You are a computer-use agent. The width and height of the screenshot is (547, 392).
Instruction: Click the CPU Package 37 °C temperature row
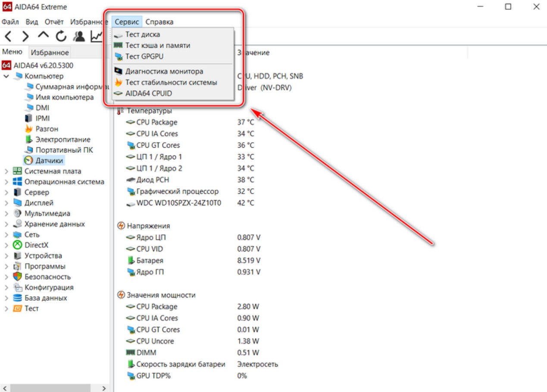[x=191, y=122]
